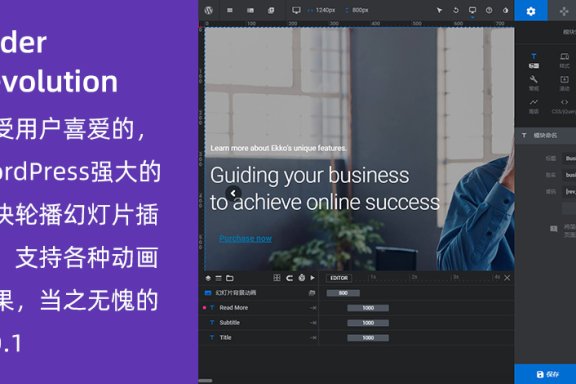Click the add layer icon in toolbar
The width and height of the screenshot is (576, 384).
(x=271, y=10)
